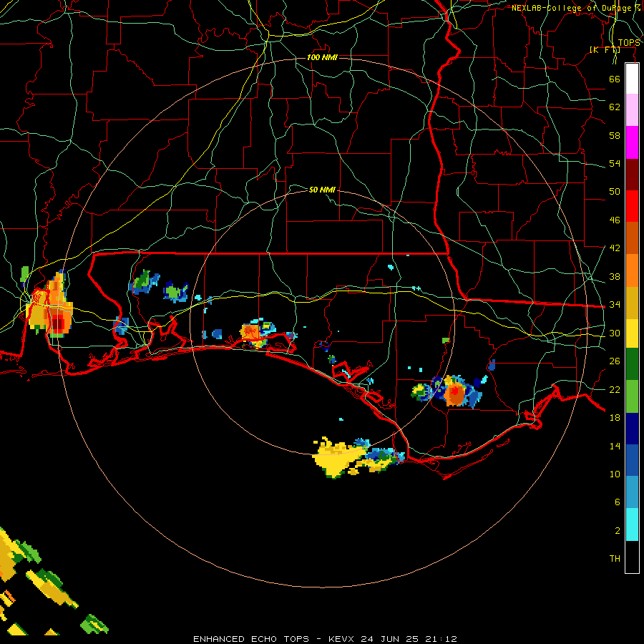
Task: Click the '46' legend value
Action: 615,220
